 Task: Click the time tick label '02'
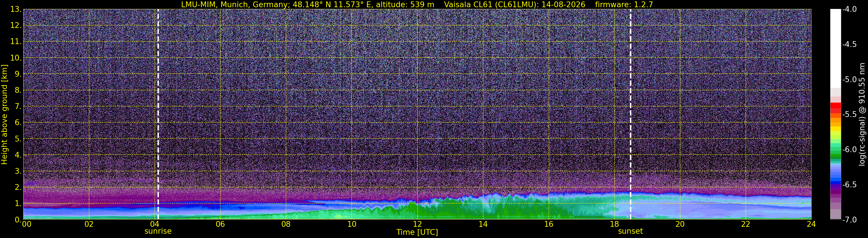point(89,224)
